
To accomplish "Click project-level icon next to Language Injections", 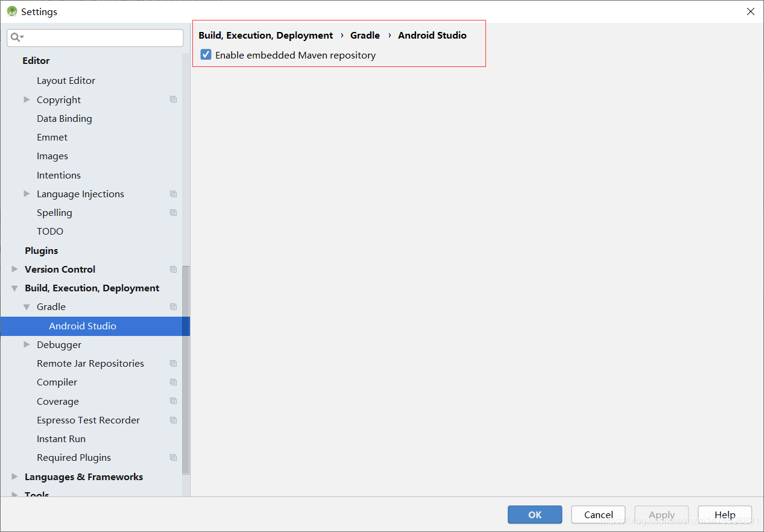I will [x=174, y=194].
